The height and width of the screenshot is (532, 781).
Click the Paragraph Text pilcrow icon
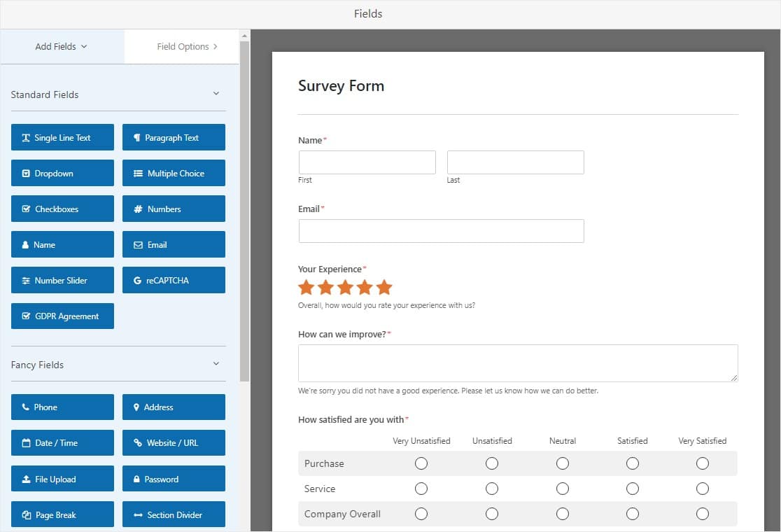click(137, 138)
